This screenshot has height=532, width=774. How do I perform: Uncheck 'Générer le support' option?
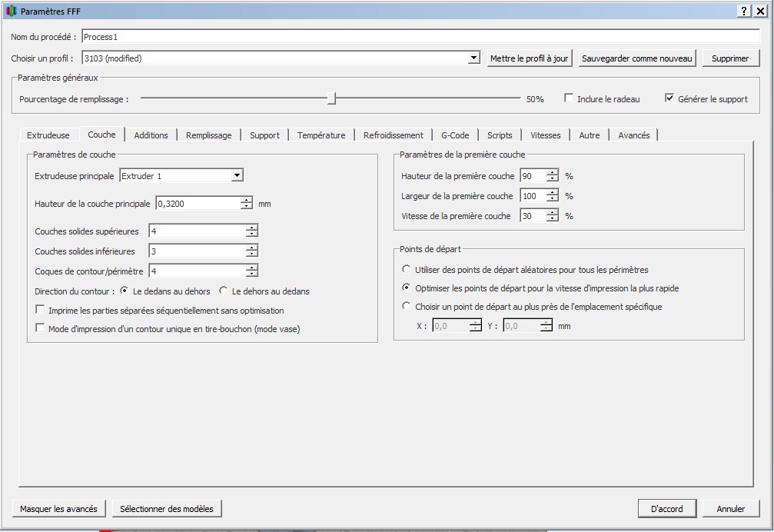click(x=669, y=98)
